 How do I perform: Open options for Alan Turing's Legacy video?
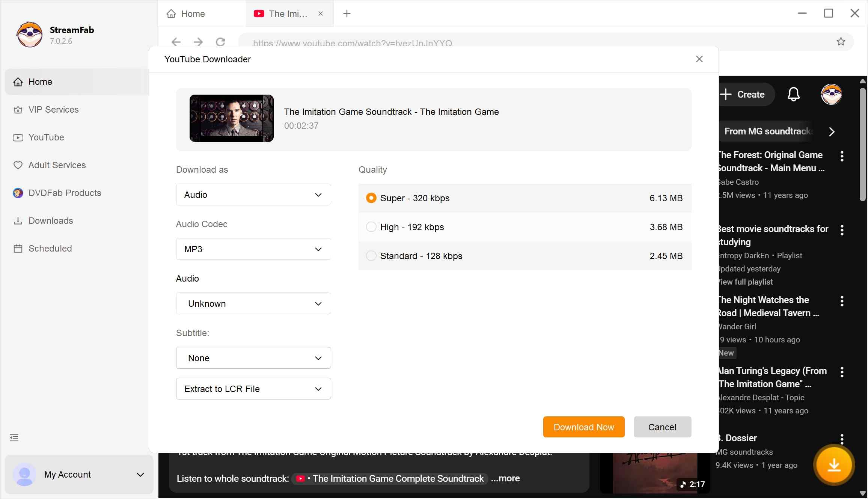click(842, 372)
